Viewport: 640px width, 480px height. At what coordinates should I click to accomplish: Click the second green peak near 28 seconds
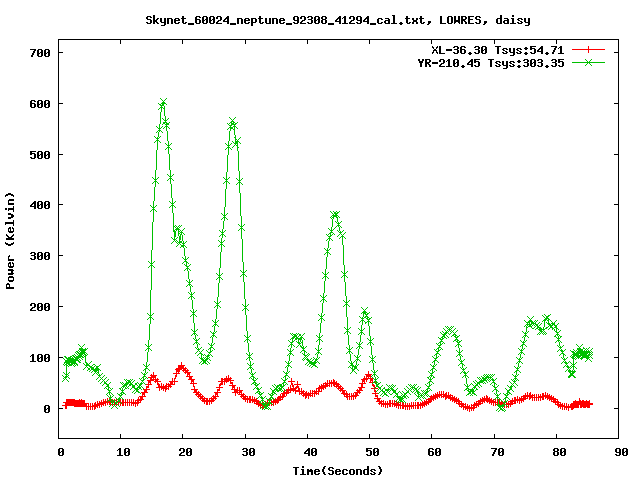[x=233, y=122]
